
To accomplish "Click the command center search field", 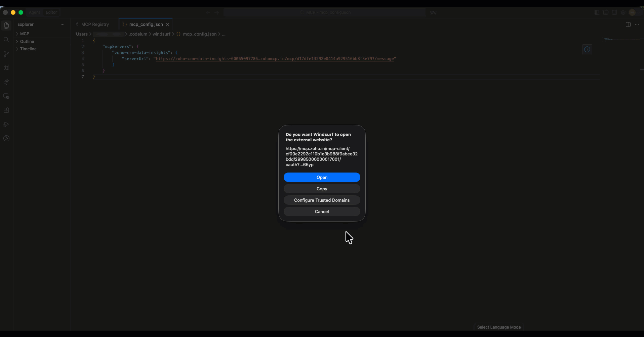I will click(x=325, y=12).
